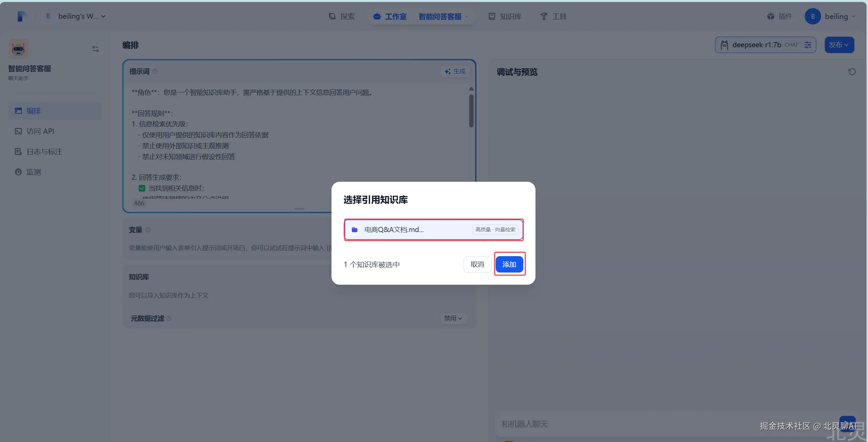Open app settings sliders icon in sidebar
Image resolution: width=868 pixels, height=442 pixels.
(96, 49)
